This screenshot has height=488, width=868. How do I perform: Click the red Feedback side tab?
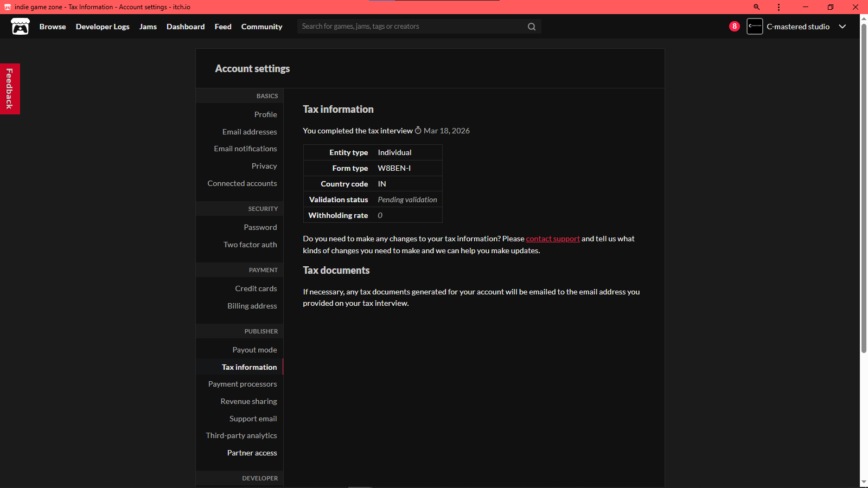(10, 89)
